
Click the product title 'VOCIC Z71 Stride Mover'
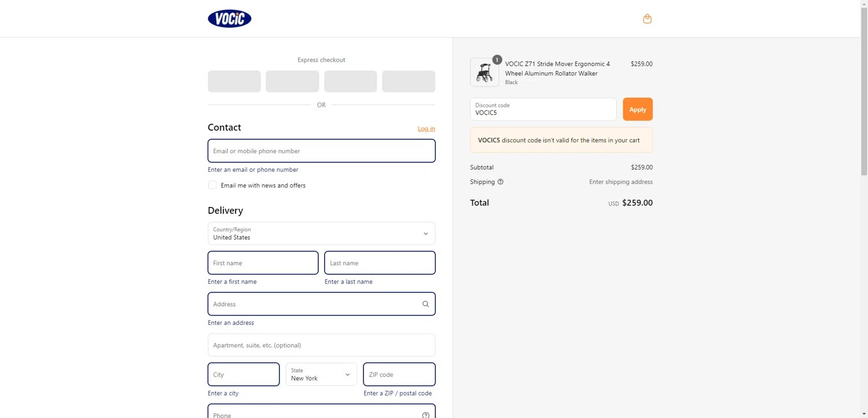tap(557, 69)
